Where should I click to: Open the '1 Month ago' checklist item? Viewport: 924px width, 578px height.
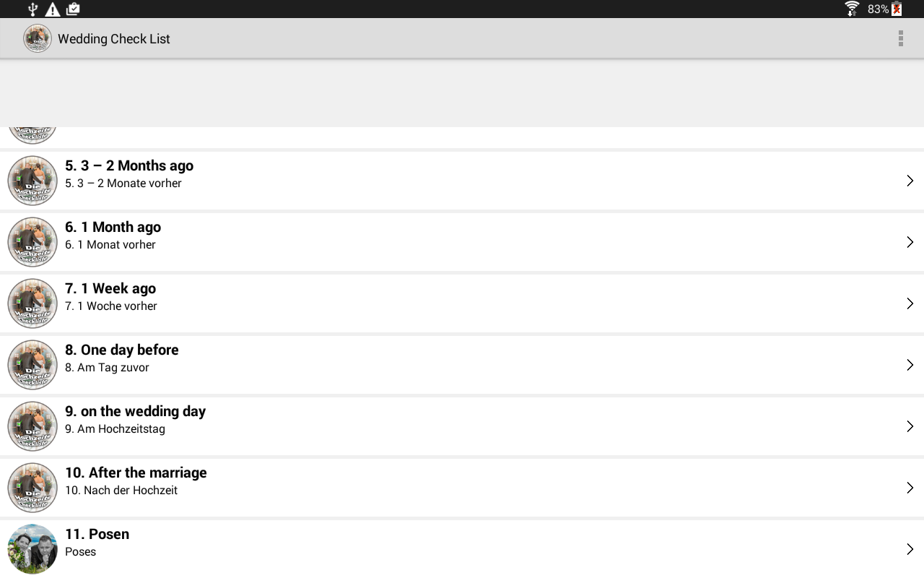462,242
